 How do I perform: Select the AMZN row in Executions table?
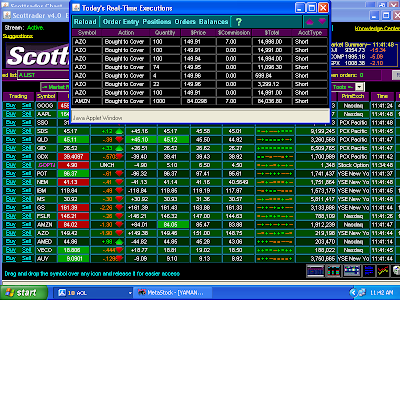pyautogui.click(x=200, y=101)
